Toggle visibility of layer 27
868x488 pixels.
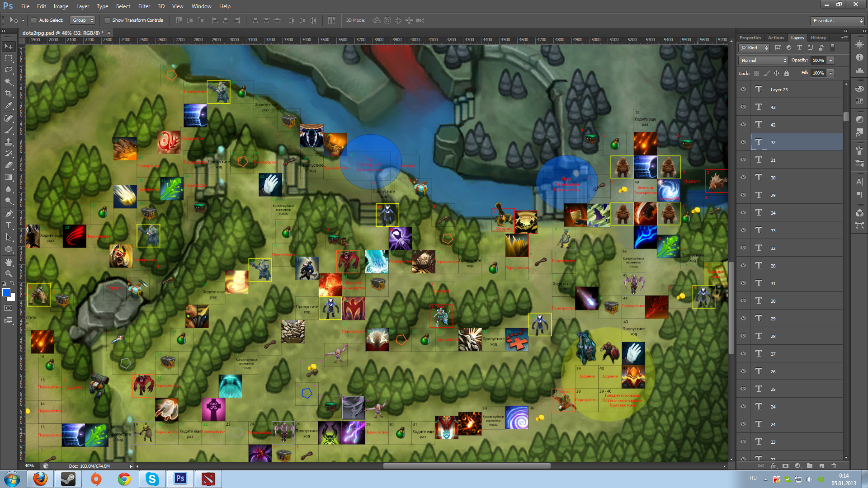[743, 354]
